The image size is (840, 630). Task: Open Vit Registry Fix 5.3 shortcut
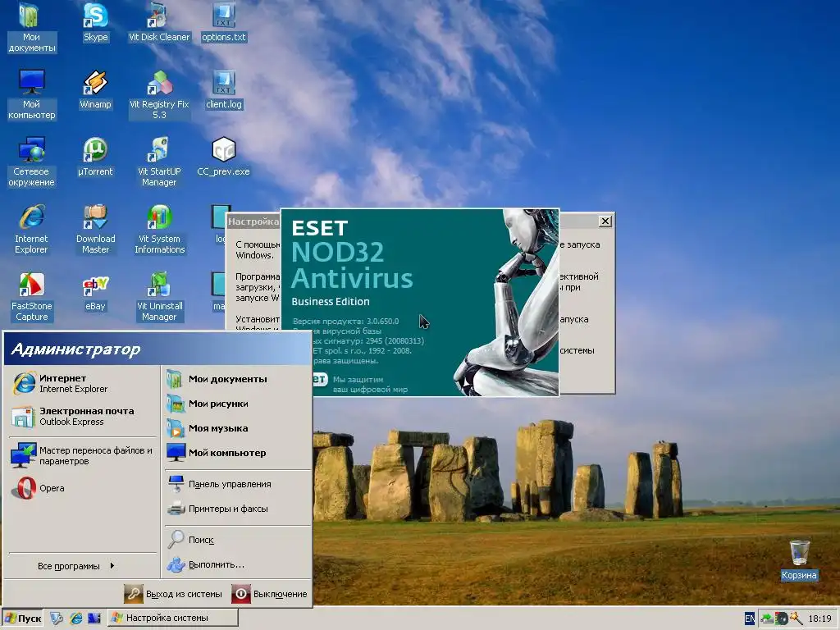[x=159, y=94]
